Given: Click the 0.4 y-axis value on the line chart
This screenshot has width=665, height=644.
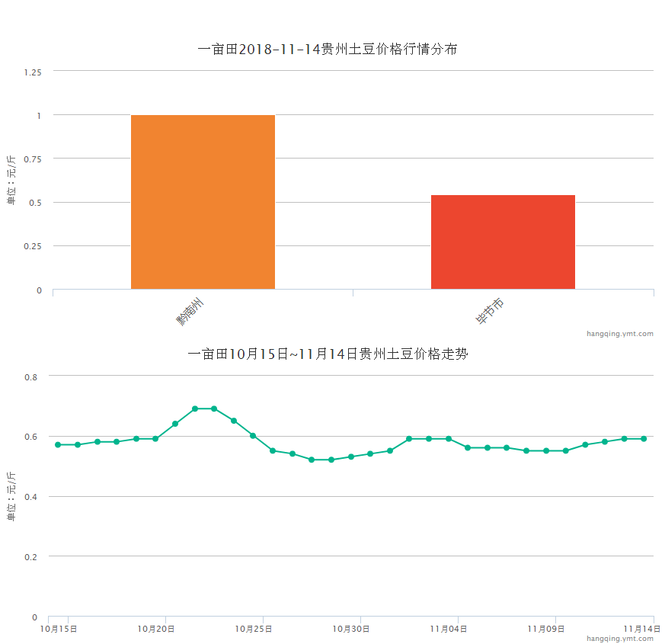Looking at the screenshot, I should (x=31, y=497).
